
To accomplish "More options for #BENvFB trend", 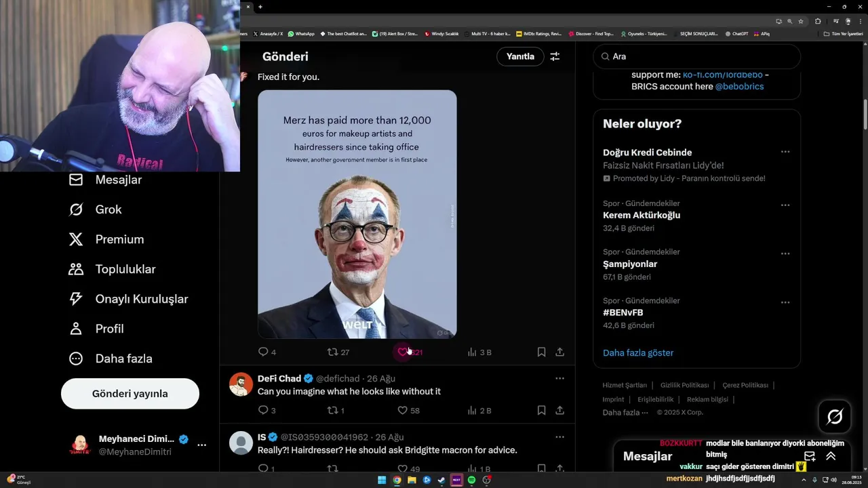I will (785, 302).
